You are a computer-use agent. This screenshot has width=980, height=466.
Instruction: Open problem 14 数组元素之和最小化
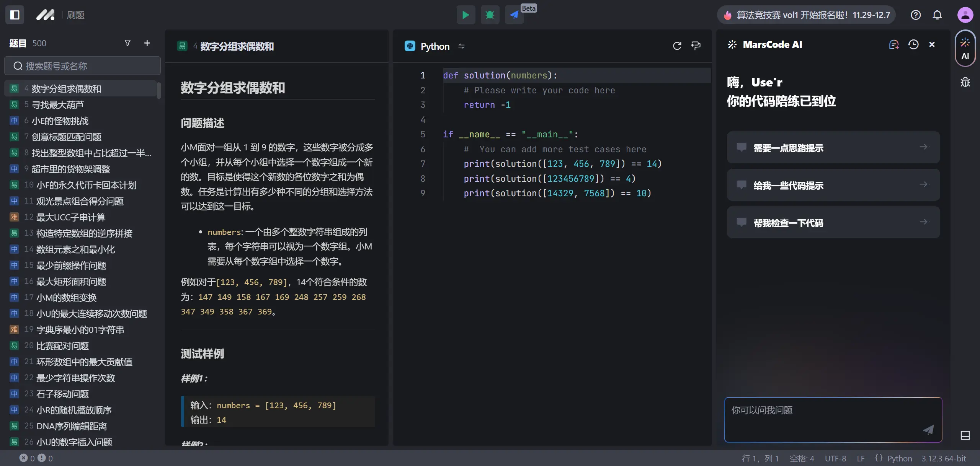80,249
